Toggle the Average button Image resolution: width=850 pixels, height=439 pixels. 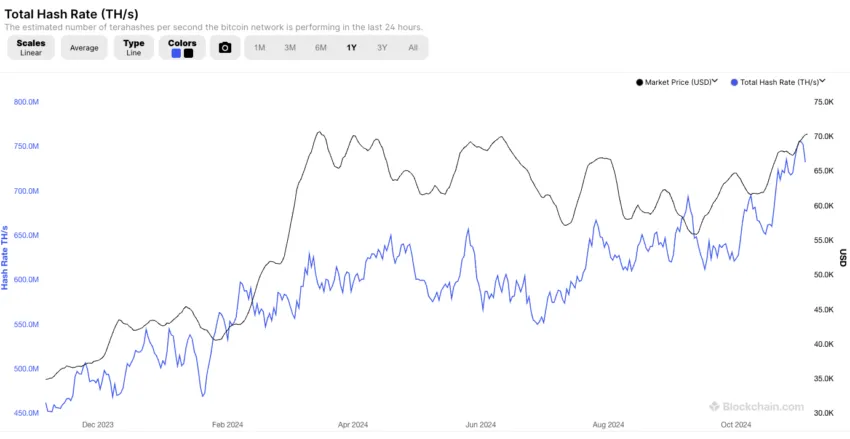pos(84,48)
